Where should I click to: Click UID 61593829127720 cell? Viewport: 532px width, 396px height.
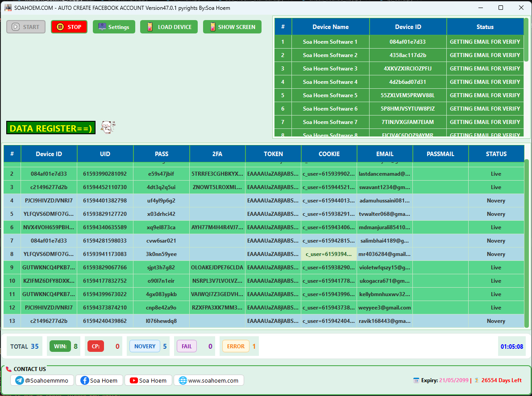pyautogui.click(x=105, y=214)
